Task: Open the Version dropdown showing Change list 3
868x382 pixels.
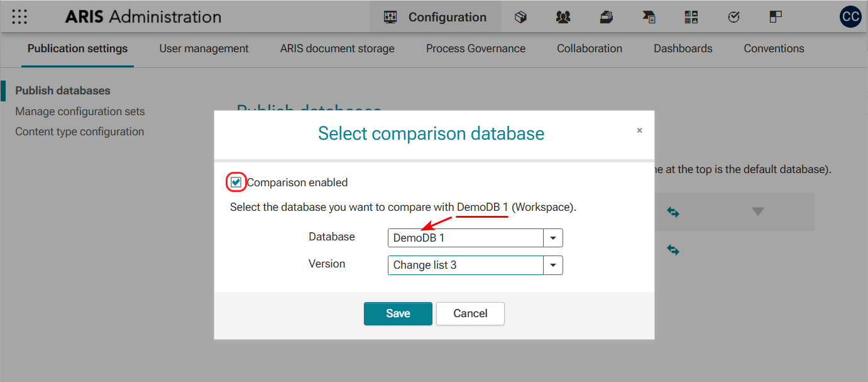Action: 552,264
